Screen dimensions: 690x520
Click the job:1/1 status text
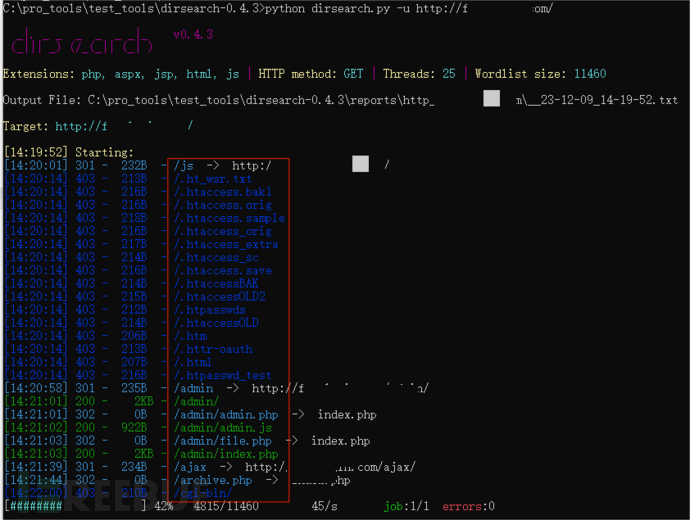[x=407, y=506]
